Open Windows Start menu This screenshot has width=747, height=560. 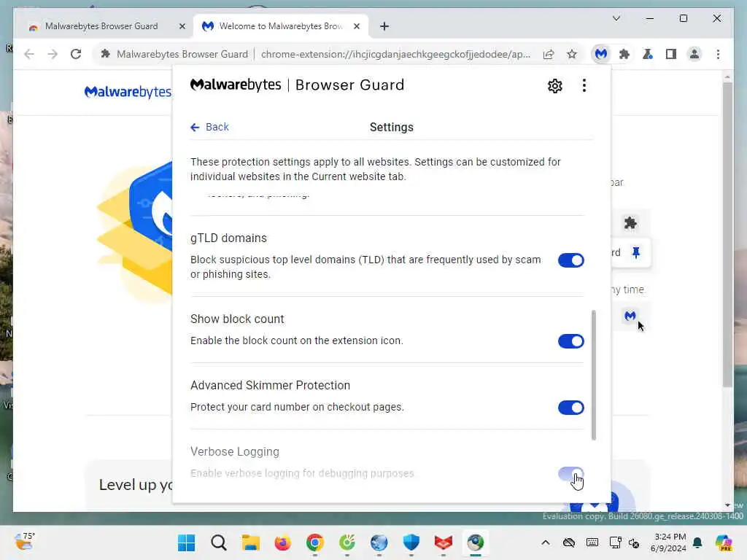click(x=186, y=542)
